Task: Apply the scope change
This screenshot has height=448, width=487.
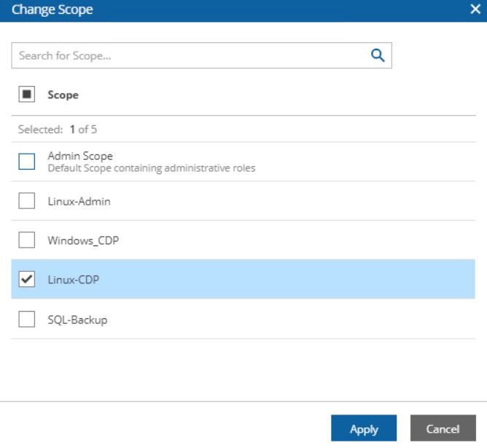Action: 364,428
